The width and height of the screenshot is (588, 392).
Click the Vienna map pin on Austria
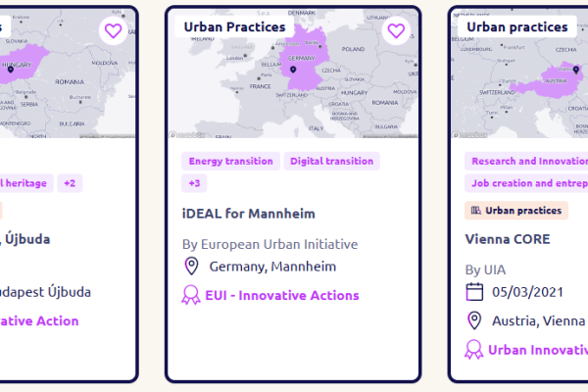click(576, 70)
